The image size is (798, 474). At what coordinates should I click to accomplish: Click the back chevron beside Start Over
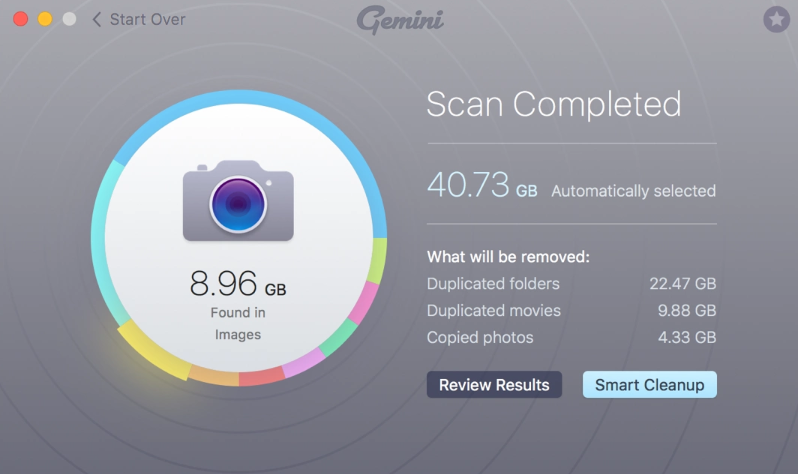tap(97, 19)
